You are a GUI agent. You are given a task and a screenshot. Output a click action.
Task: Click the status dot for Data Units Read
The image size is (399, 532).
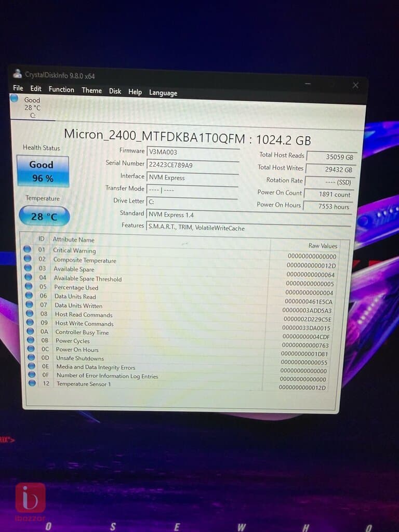click(29, 296)
